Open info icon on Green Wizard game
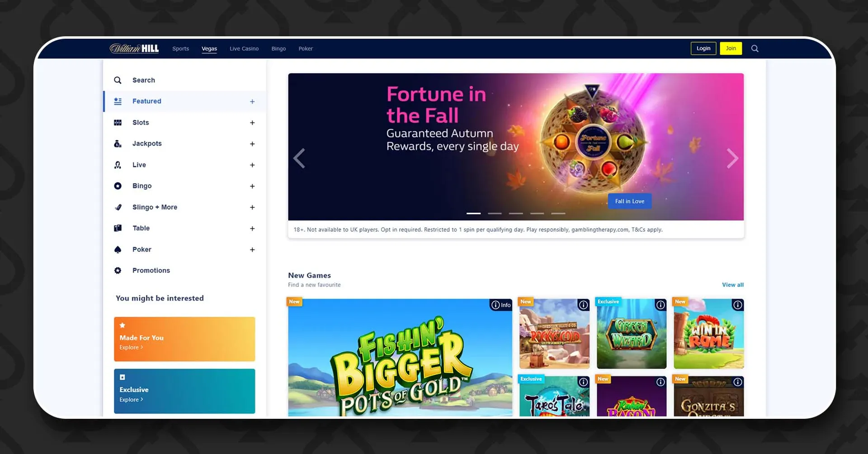 coord(660,305)
